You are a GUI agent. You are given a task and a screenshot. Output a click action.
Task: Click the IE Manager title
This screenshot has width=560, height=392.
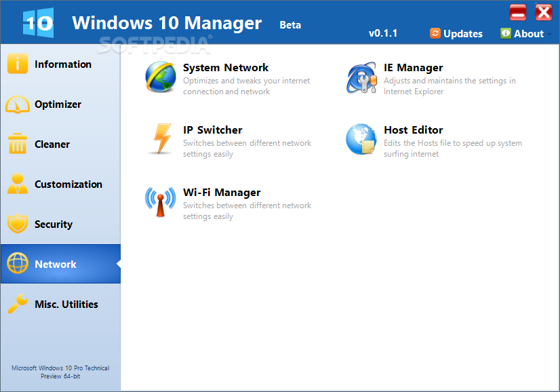coord(413,68)
